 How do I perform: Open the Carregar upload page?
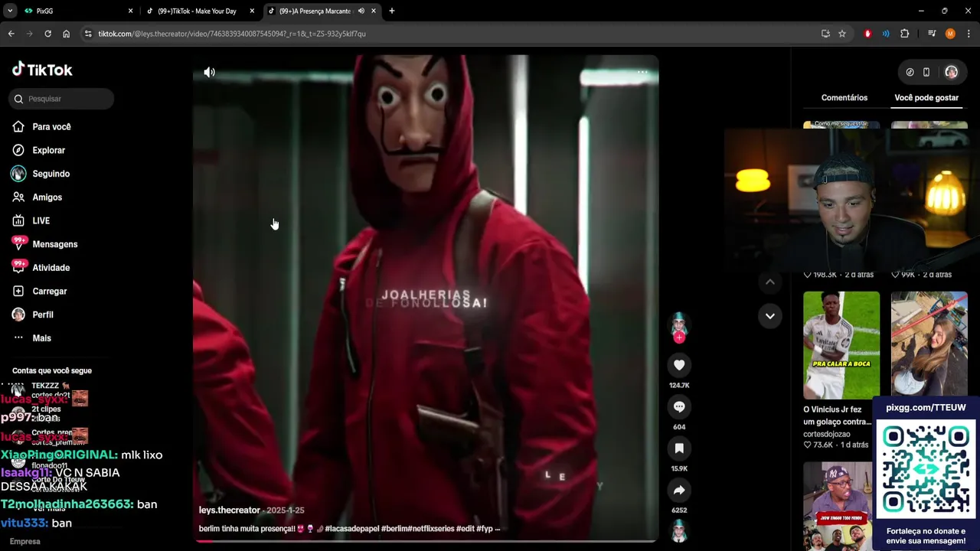pos(49,292)
